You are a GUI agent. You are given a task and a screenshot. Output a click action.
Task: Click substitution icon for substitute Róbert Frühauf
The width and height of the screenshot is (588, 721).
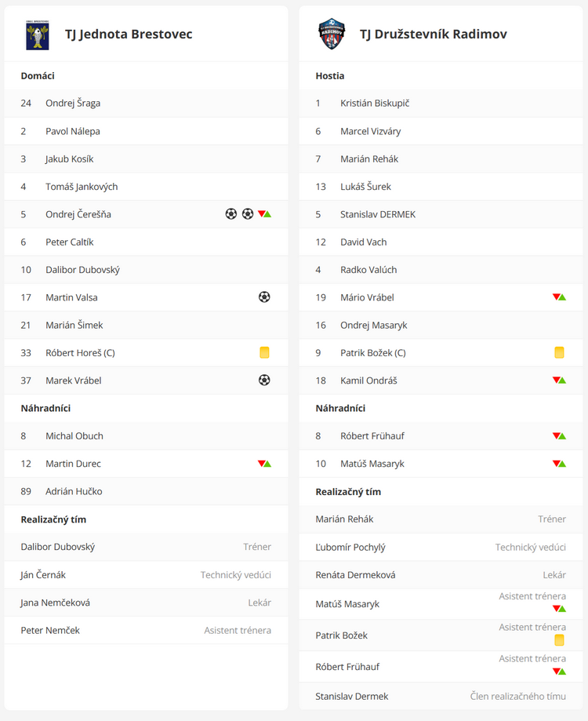(x=559, y=436)
